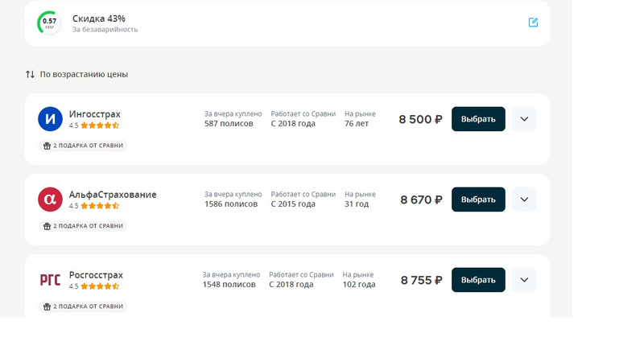644x362 pixels.
Task: Choose AlfaStrakhovanie policy for 8 670 ₽
Action: pos(478,200)
